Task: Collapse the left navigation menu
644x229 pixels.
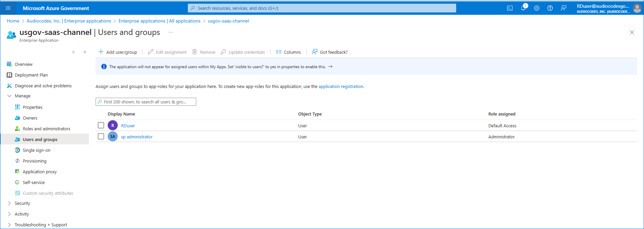Action: (x=85, y=52)
